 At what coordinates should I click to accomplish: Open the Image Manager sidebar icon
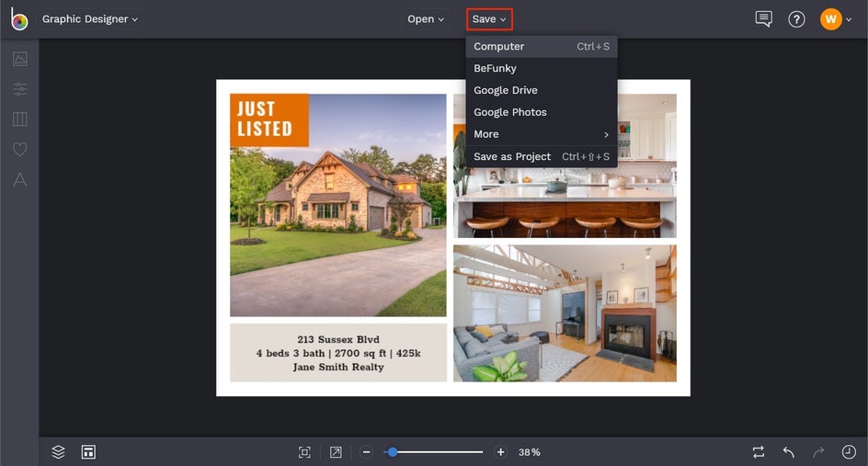[20, 59]
